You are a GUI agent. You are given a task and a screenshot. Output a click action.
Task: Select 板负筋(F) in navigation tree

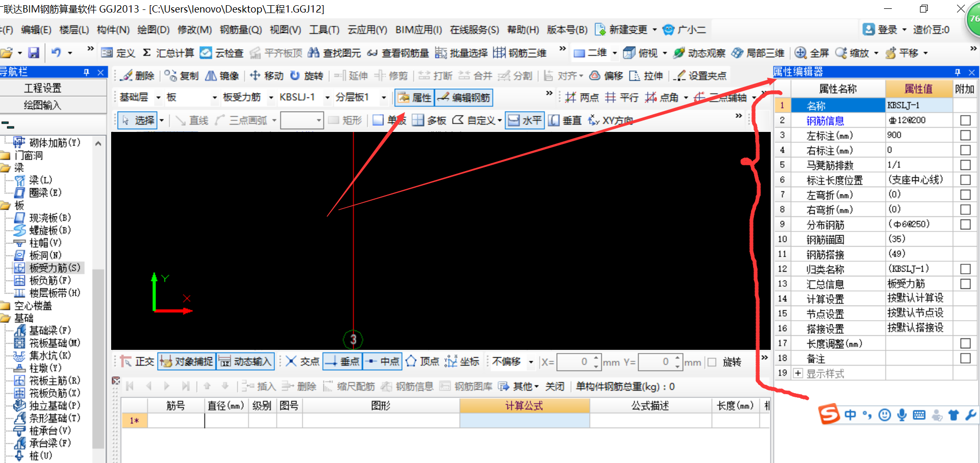[50, 281]
